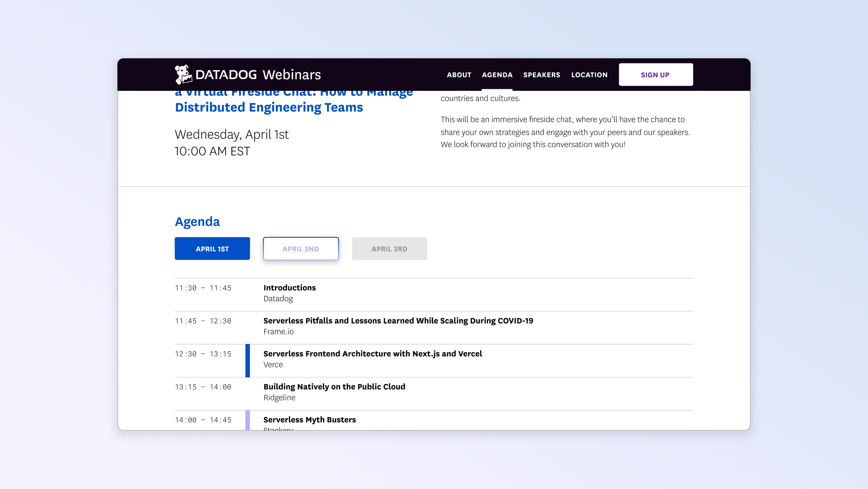Switch to the April 2nd agenda tab
This screenshot has height=489, width=868.
coord(301,249)
